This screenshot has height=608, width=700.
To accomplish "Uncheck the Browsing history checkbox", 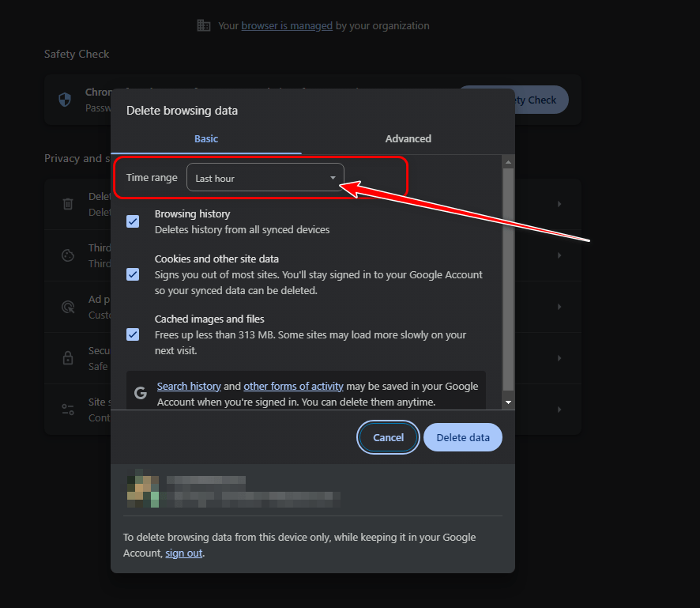I will tap(133, 221).
